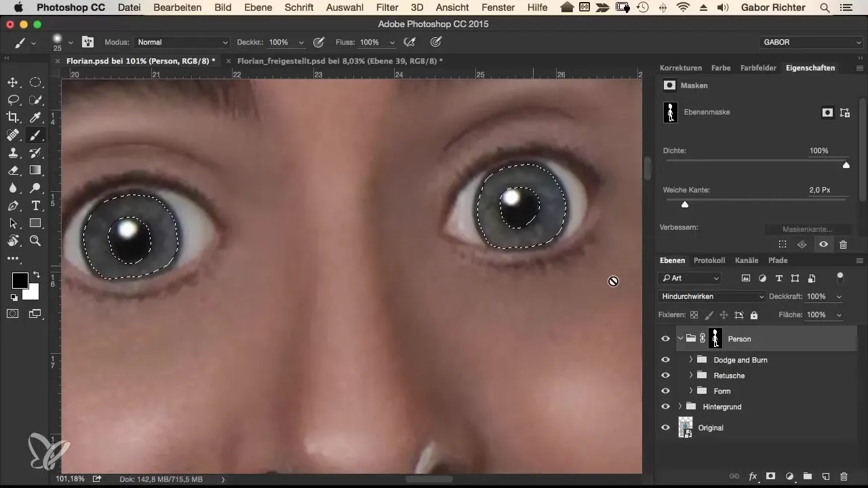The width and height of the screenshot is (868, 488).
Task: Select the Eraser tool
Action: (x=13, y=170)
